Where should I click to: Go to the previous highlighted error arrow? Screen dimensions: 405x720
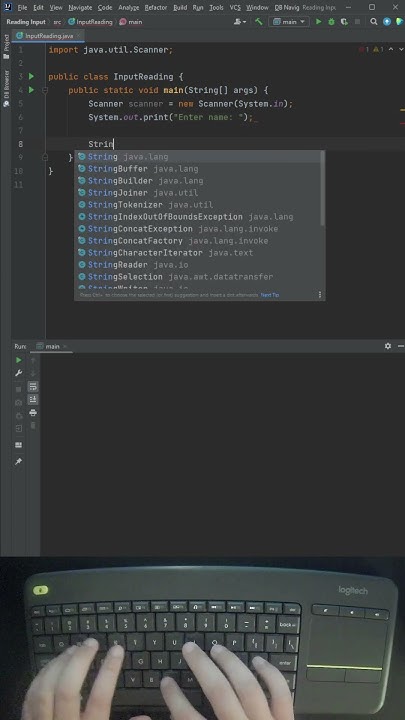391,49
